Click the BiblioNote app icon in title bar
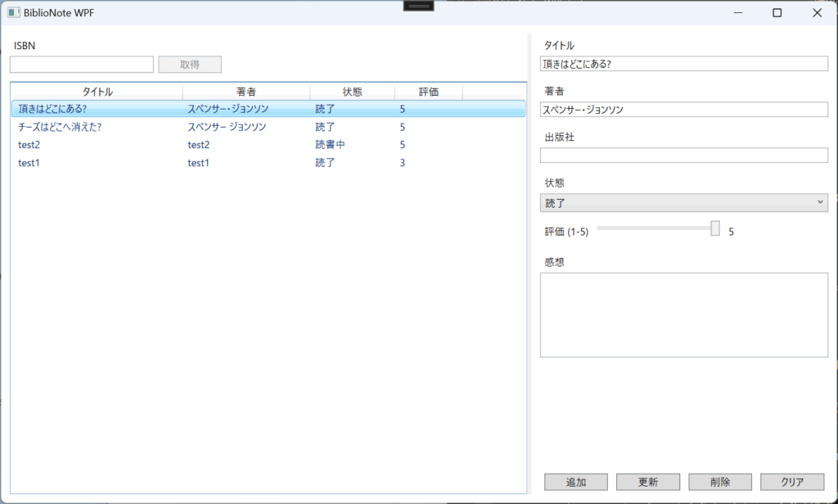Viewport: 838px width, 504px height. (14, 12)
